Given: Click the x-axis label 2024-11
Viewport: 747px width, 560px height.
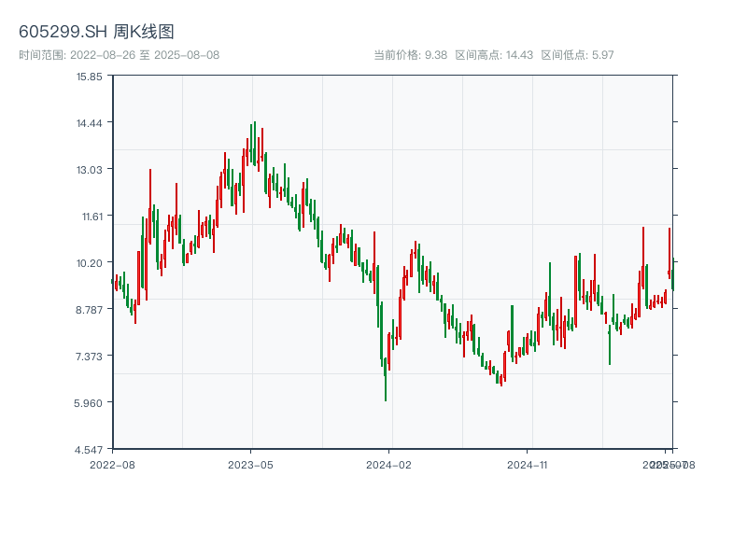Looking at the screenshot, I should (527, 465).
